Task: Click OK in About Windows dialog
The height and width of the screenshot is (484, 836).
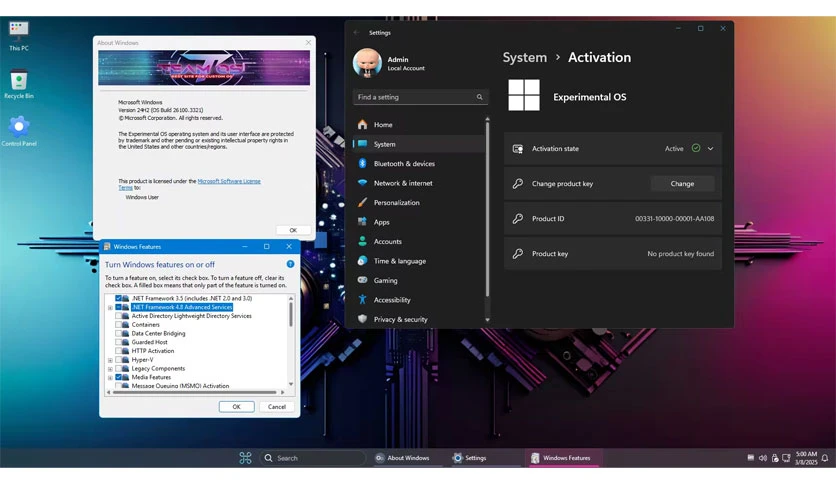Action: pyautogui.click(x=293, y=230)
